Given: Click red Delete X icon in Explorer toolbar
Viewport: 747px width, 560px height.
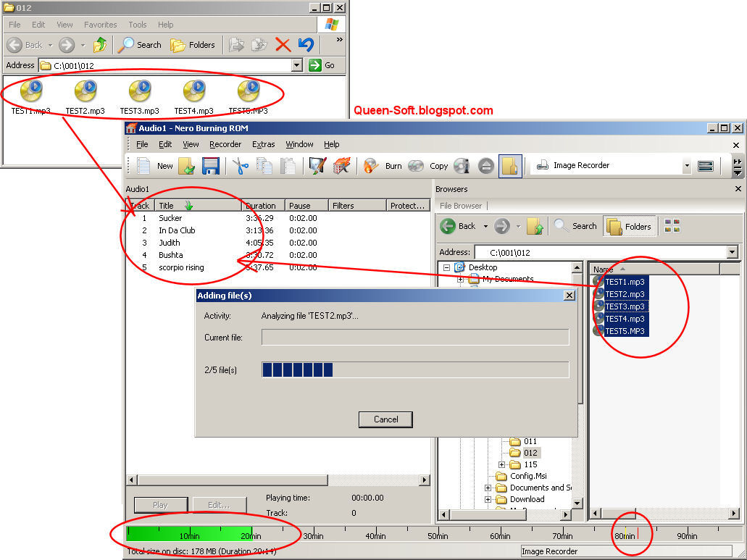Looking at the screenshot, I should (283, 45).
